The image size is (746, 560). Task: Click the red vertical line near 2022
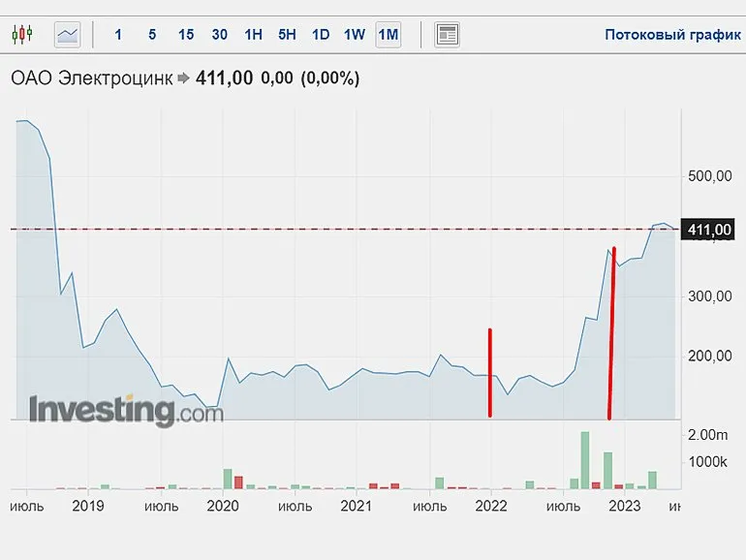click(490, 373)
